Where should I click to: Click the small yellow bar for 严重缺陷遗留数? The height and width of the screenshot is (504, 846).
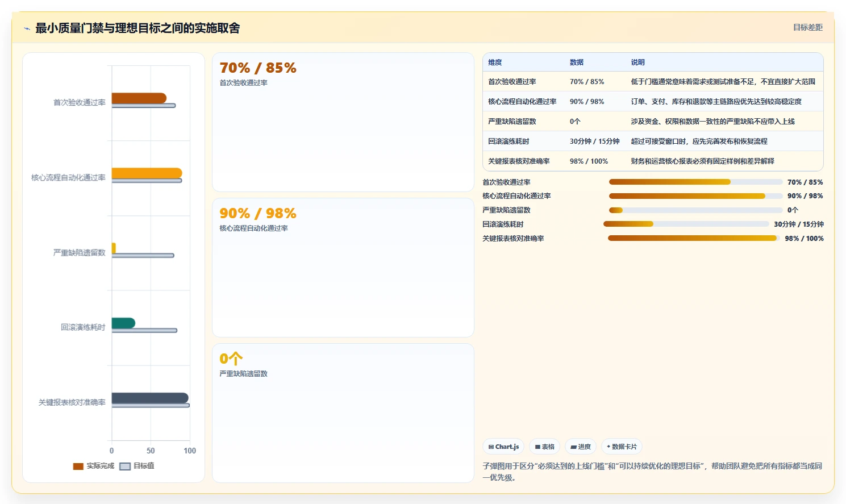[x=114, y=248]
